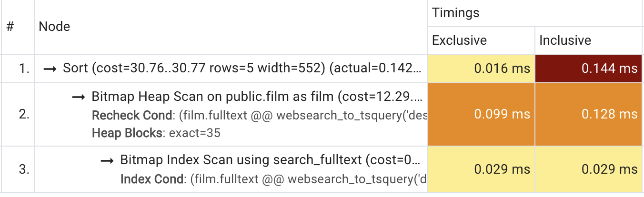Click the Heap Blocks exact=35 line
Viewport: 644px width, 197px height.
(156, 133)
